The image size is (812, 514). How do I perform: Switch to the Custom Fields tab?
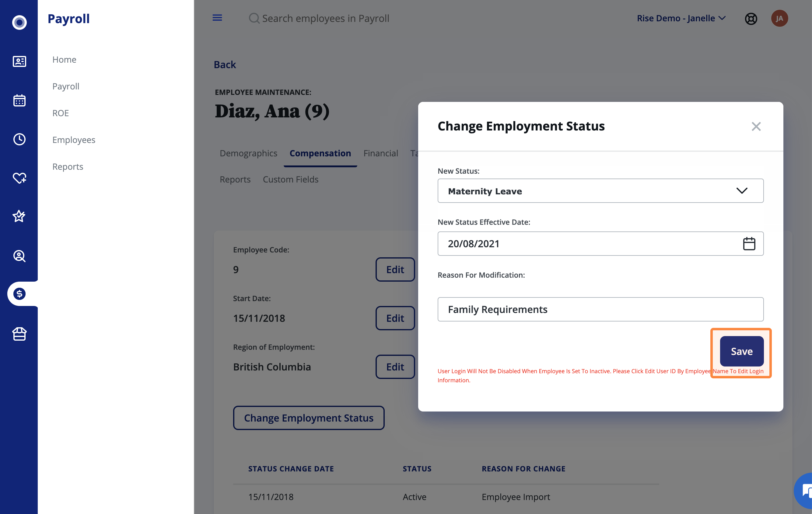[x=290, y=179]
